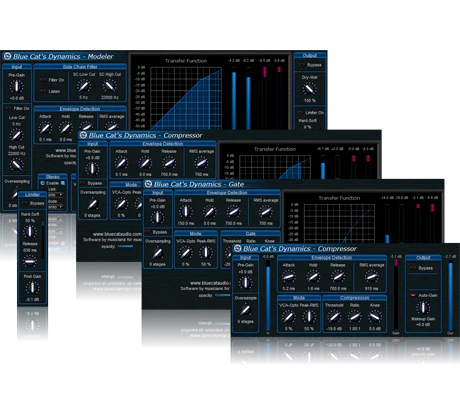
Task: Click the Oversampling knob in the rear Compressor
Action: click(x=92, y=204)
